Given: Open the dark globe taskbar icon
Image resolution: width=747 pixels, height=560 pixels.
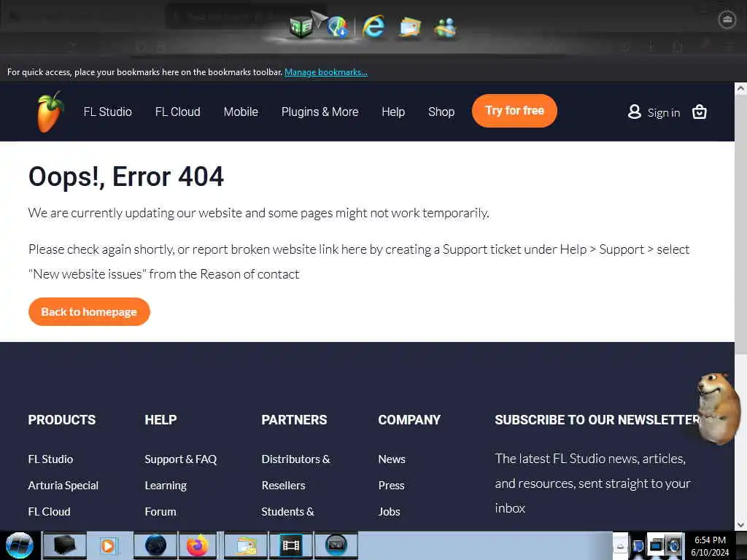Looking at the screenshot, I should click(x=155, y=545).
